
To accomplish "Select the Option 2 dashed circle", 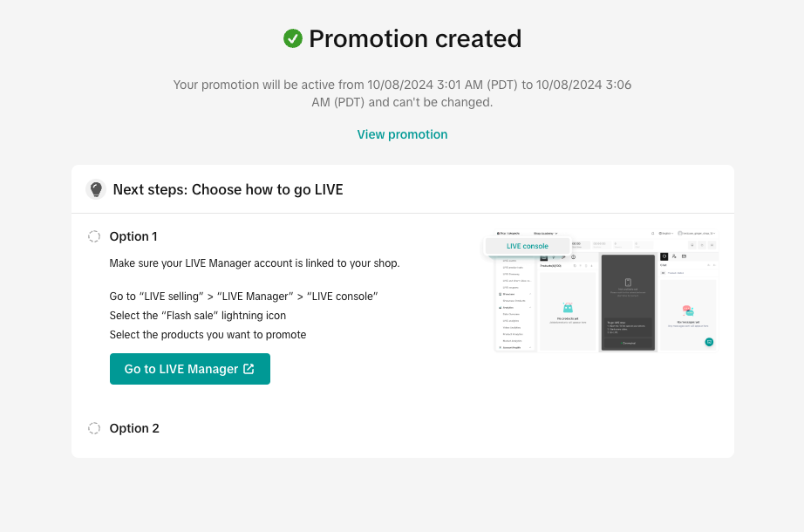I will [94, 428].
